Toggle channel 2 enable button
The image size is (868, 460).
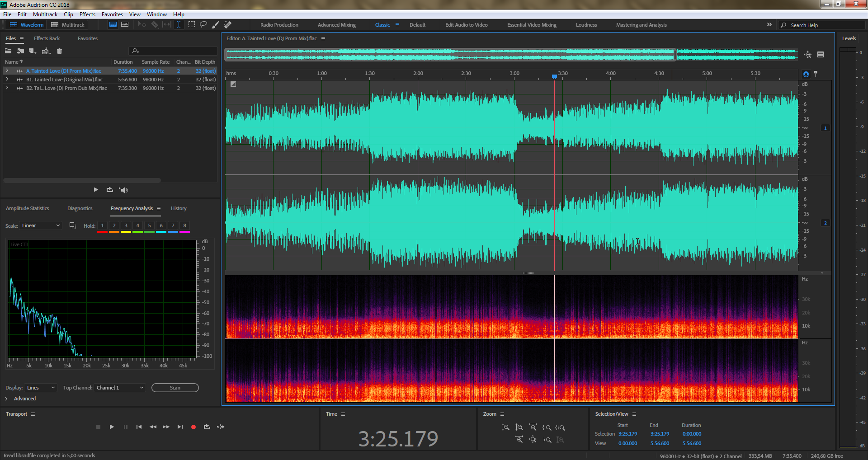(826, 223)
